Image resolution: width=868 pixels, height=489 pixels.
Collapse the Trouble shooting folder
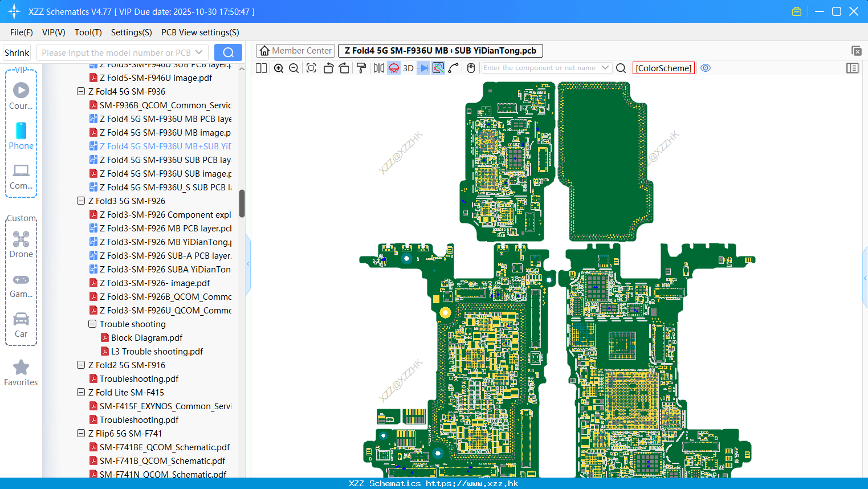click(x=92, y=324)
